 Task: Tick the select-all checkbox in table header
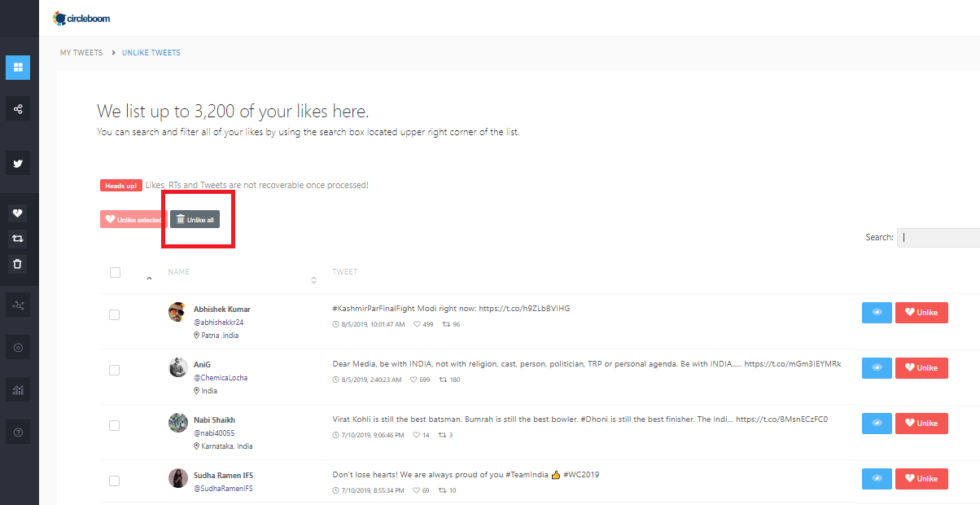click(115, 272)
